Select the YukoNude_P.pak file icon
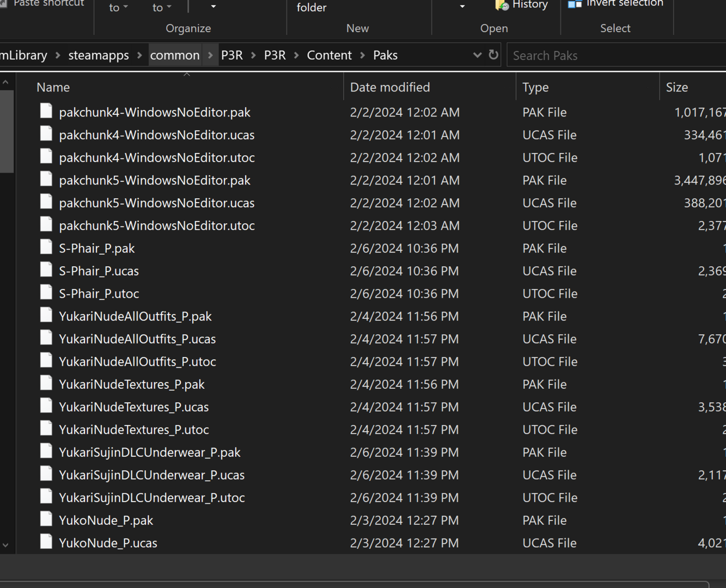The image size is (726, 588). pyautogui.click(x=46, y=520)
